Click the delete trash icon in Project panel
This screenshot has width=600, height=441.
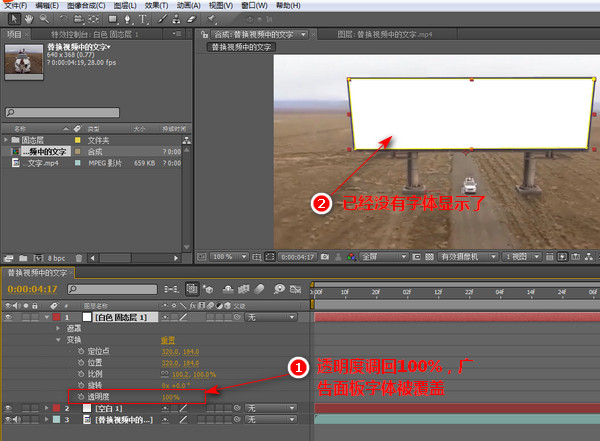pos(79,258)
